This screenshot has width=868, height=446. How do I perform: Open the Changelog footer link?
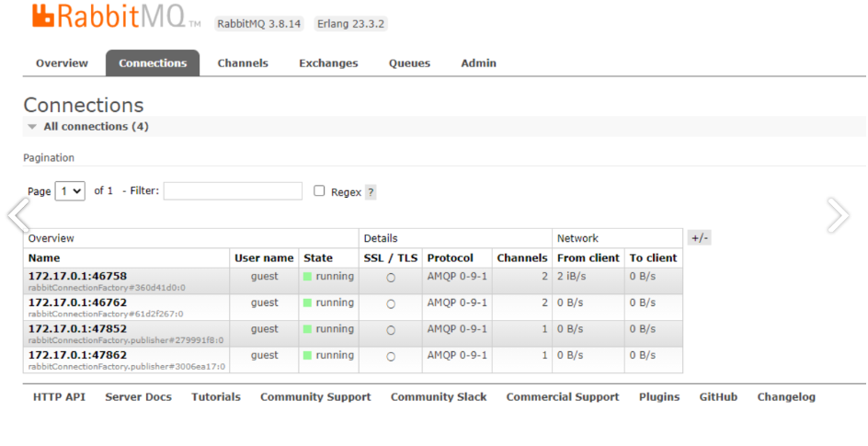[x=786, y=396]
